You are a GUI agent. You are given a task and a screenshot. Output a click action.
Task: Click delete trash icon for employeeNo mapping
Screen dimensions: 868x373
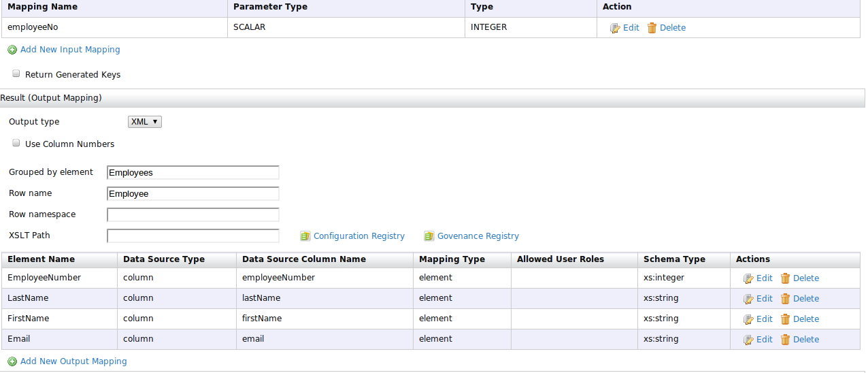652,28
